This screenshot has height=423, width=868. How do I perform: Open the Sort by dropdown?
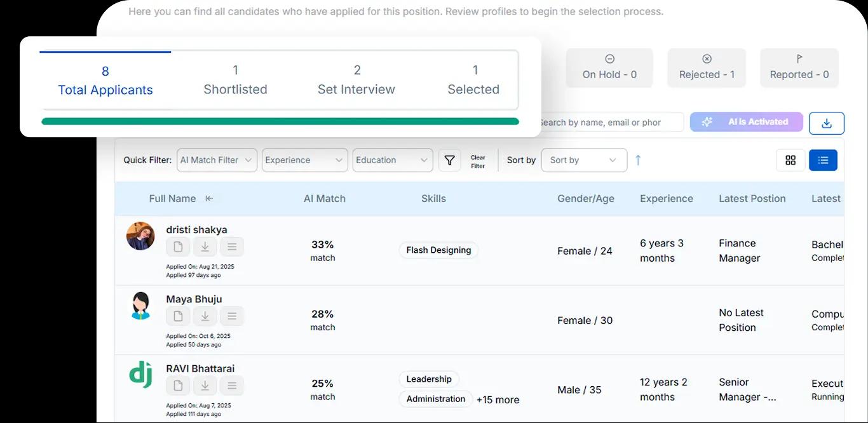[583, 160]
